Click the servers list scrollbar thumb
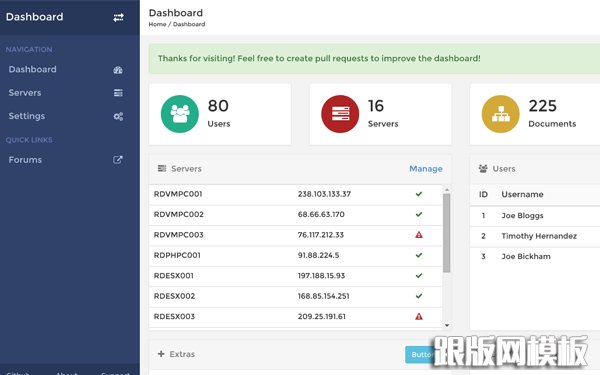The height and width of the screenshot is (375, 600). click(x=447, y=233)
